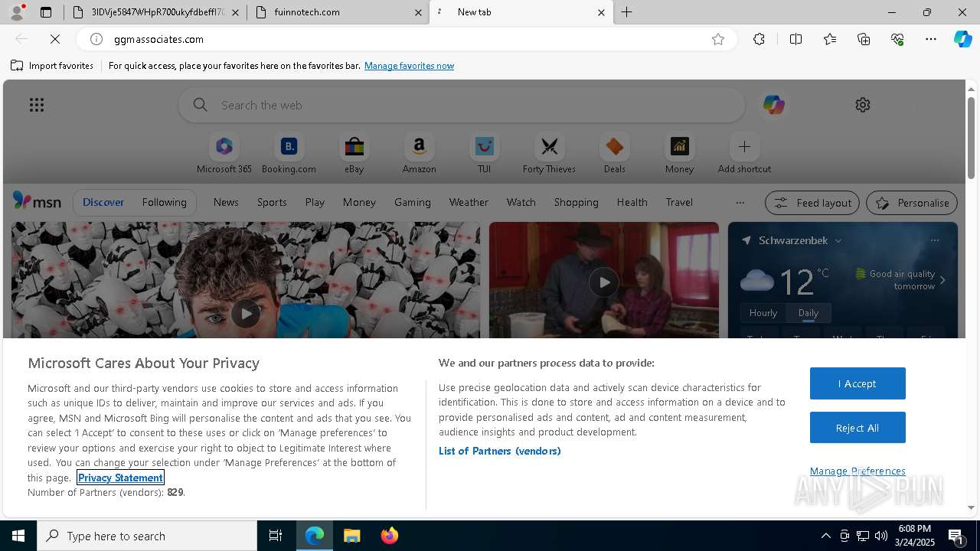
Task: Open weather card more options
Action: (935, 240)
